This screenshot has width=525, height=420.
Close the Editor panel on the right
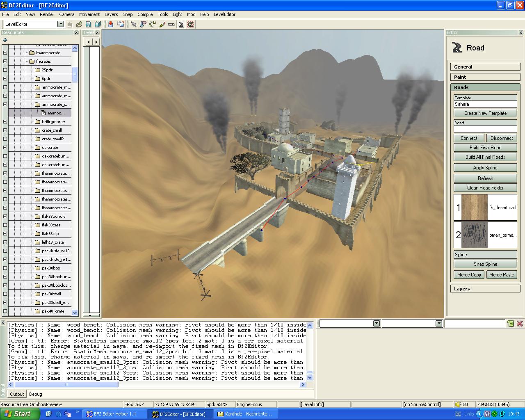click(x=521, y=32)
